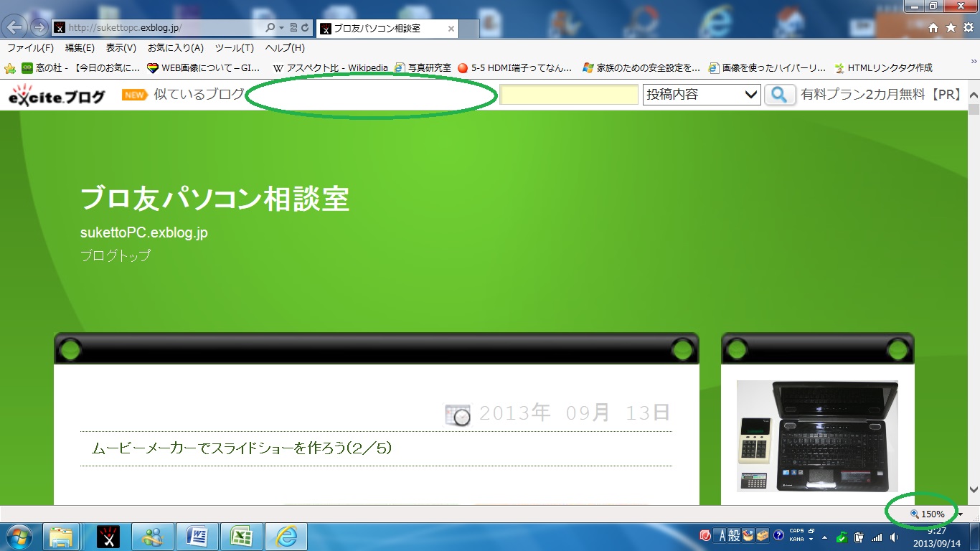
Task: Click the Add to favorites bar star icon
Action: [x=10, y=68]
